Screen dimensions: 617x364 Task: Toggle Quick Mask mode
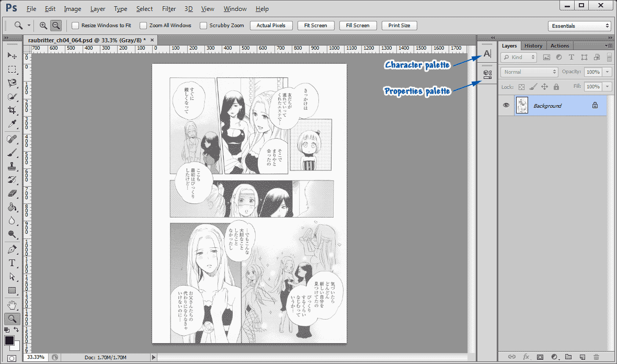point(12,358)
